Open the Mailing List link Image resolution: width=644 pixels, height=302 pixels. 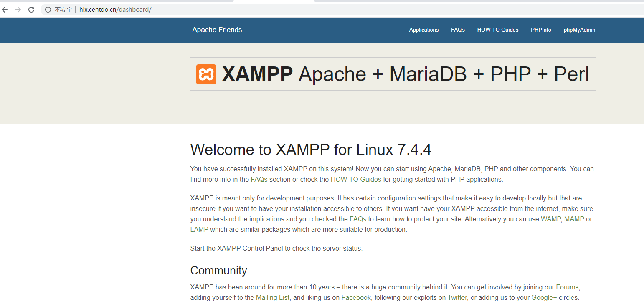273,297
